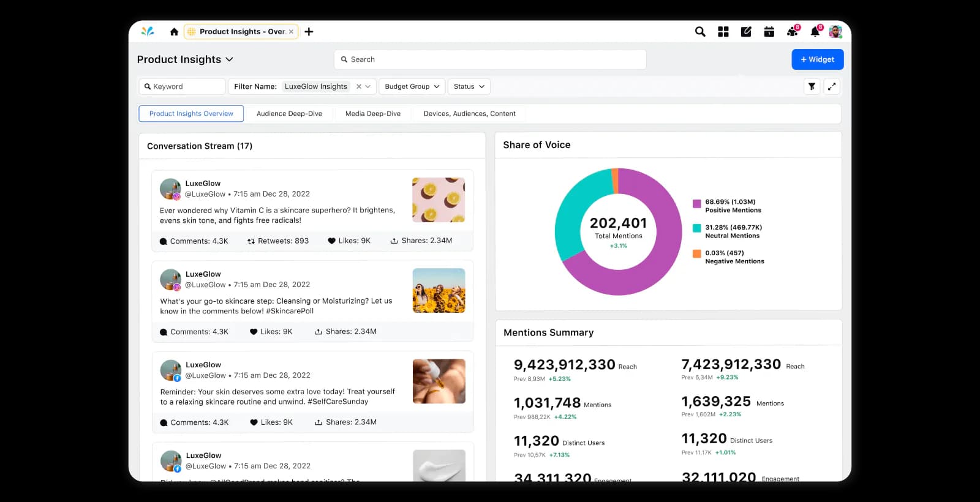Click Shares on the SelfCareSunday post

point(346,422)
